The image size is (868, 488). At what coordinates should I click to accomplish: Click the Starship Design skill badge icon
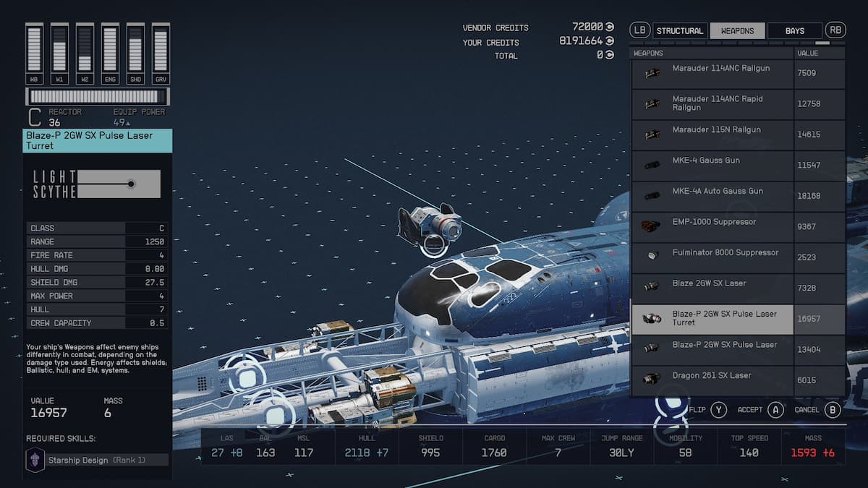tap(35, 460)
